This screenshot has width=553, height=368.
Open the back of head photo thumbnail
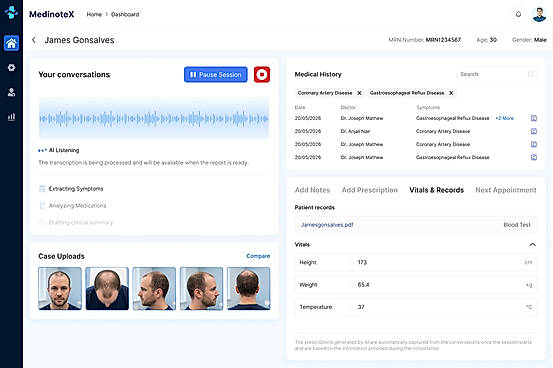(249, 289)
